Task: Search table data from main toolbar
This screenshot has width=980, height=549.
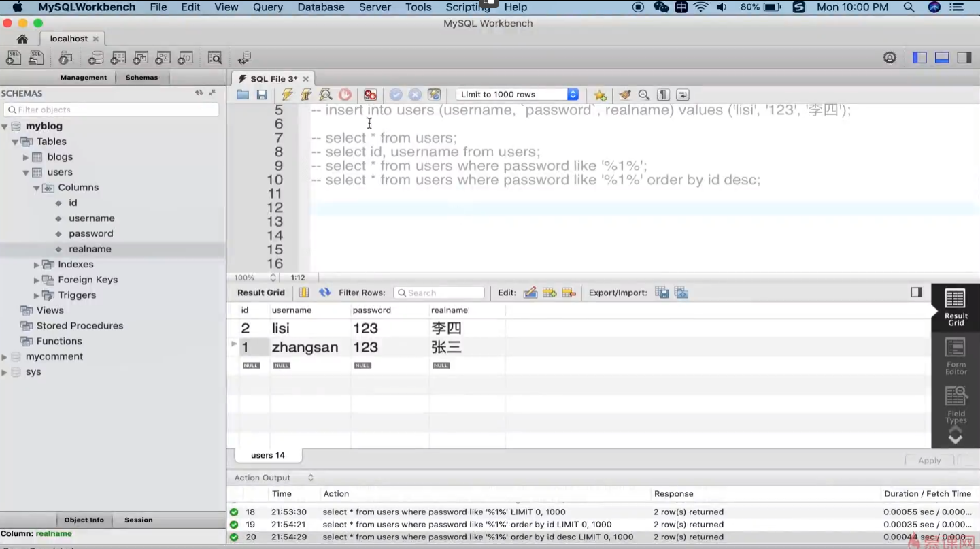Action: pyautogui.click(x=215, y=58)
